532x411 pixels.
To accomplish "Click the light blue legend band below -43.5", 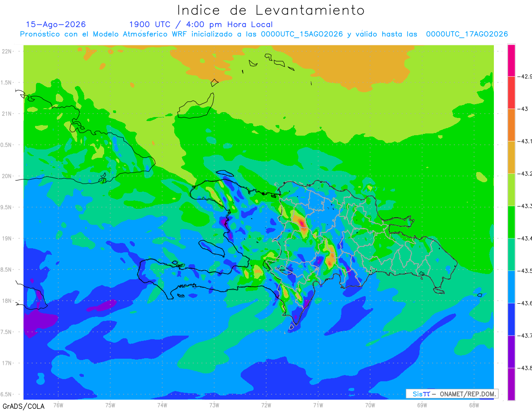I will (x=511, y=287).
